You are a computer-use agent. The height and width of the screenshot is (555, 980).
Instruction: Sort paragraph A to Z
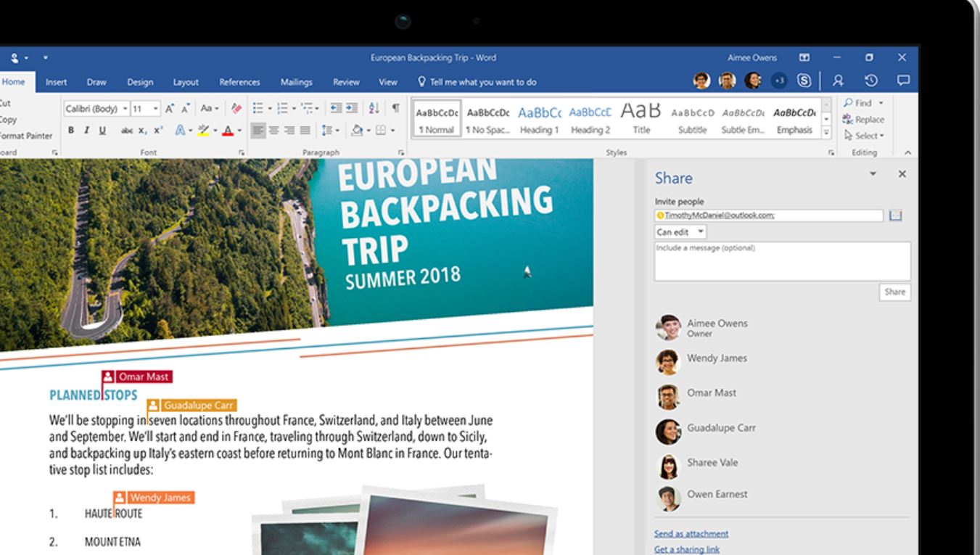point(374,108)
